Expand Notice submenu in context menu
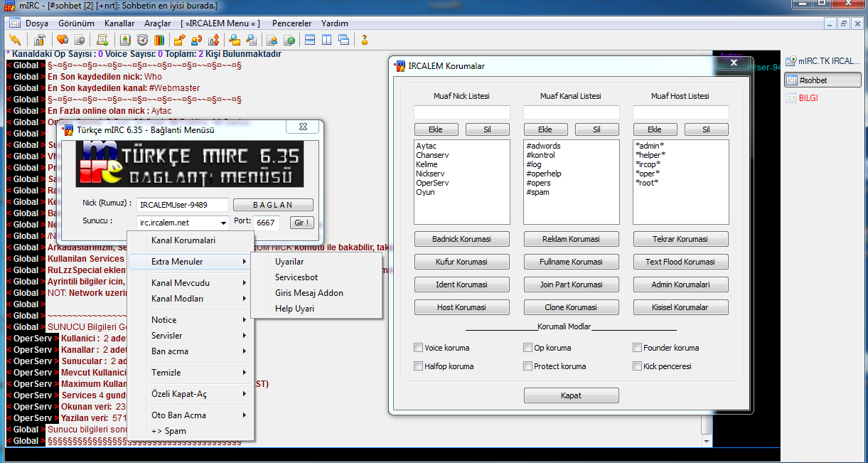This screenshot has height=463, width=868. pos(191,320)
